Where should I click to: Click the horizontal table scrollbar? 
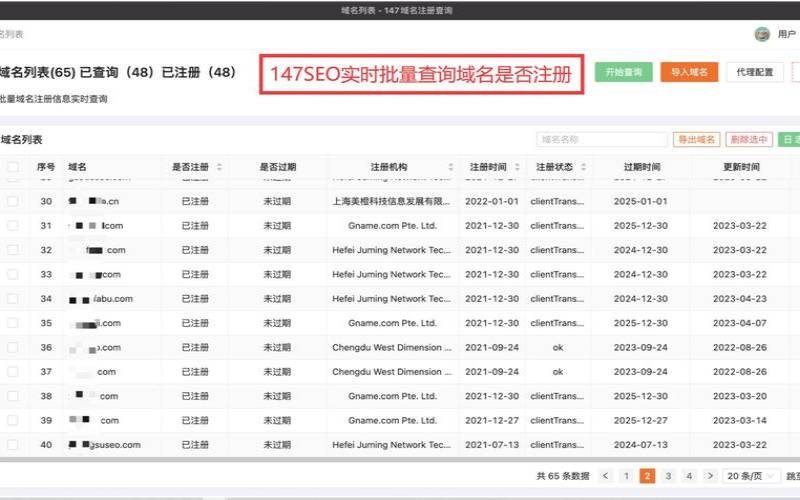click(x=400, y=460)
